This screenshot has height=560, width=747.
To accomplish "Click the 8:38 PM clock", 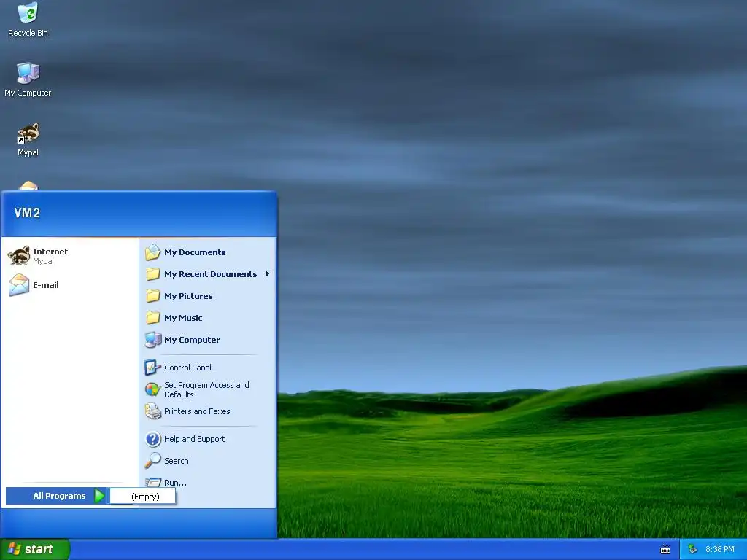I will pos(719,549).
